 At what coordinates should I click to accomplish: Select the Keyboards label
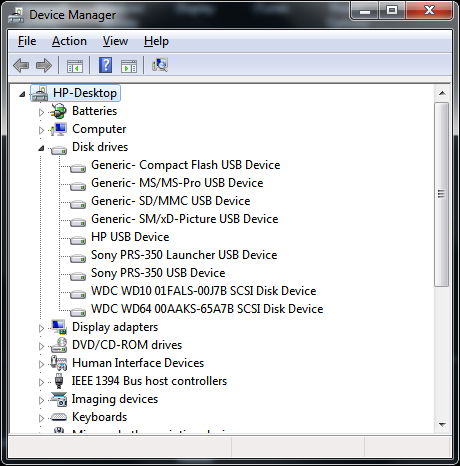point(100,417)
